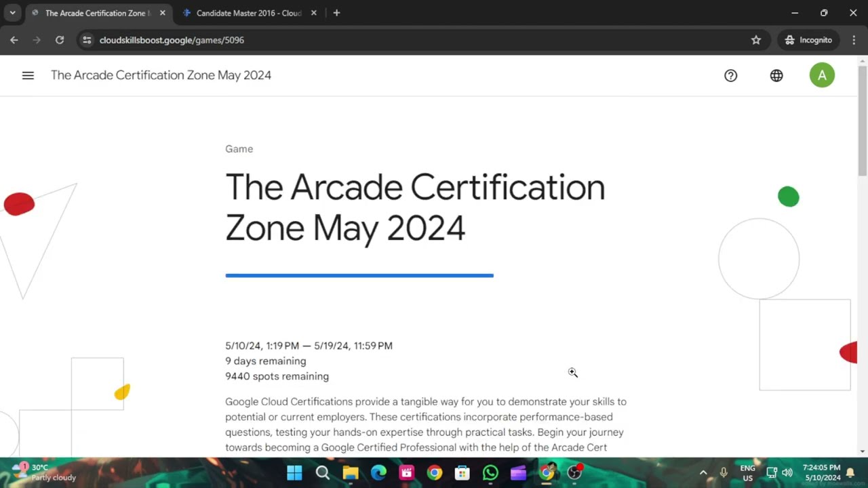Open the notification bell
The width and height of the screenshot is (868, 488).
pyautogui.click(x=850, y=472)
